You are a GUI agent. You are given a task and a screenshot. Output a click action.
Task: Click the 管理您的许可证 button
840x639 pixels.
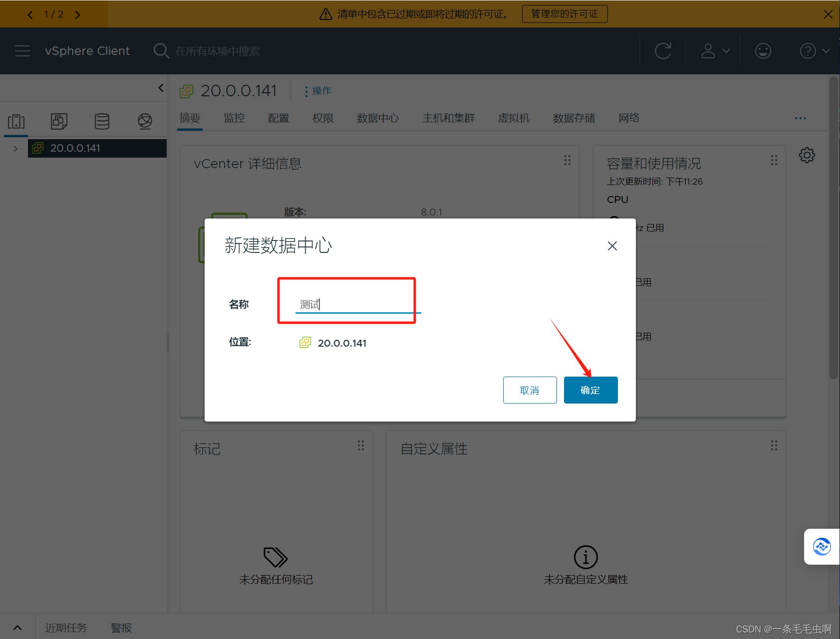click(564, 14)
